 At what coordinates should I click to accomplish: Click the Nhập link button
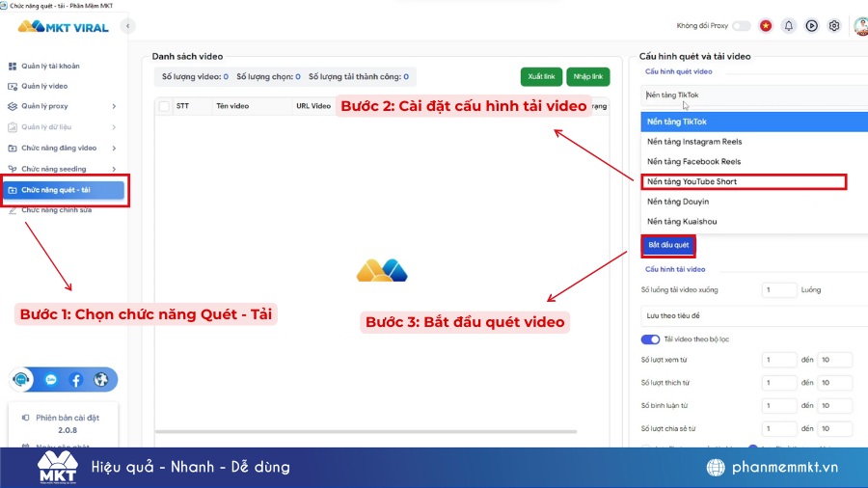588,76
